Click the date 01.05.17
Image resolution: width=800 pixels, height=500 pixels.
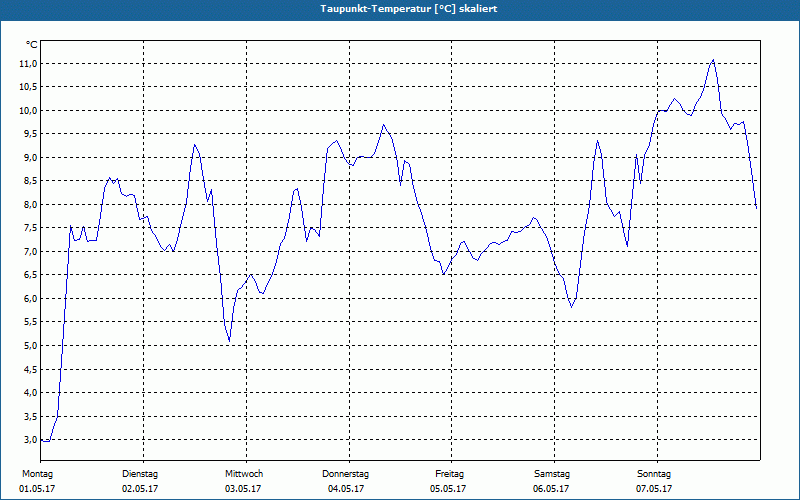[x=37, y=489]
